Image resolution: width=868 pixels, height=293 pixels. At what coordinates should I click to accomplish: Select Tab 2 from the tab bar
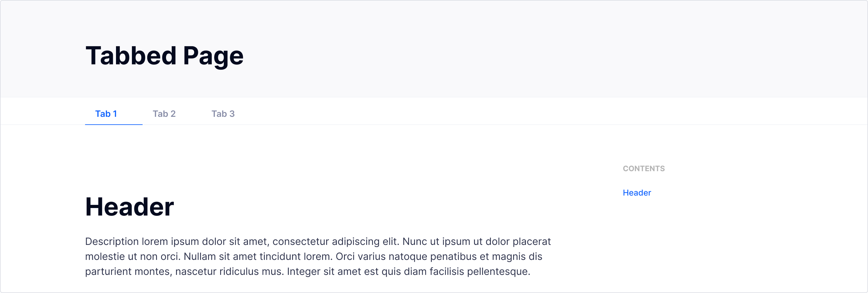[164, 114]
